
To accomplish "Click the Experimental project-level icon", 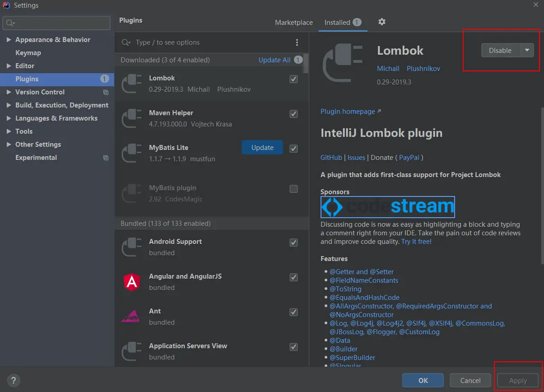I will point(106,158).
